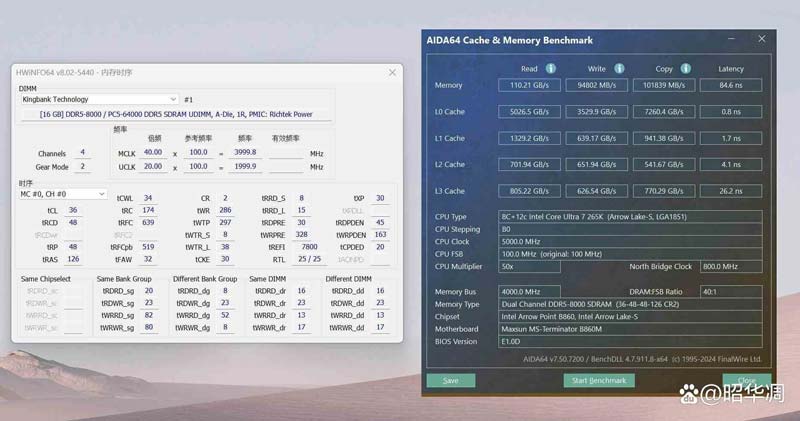Click the UCLK frequency value 1999.9

245,166
